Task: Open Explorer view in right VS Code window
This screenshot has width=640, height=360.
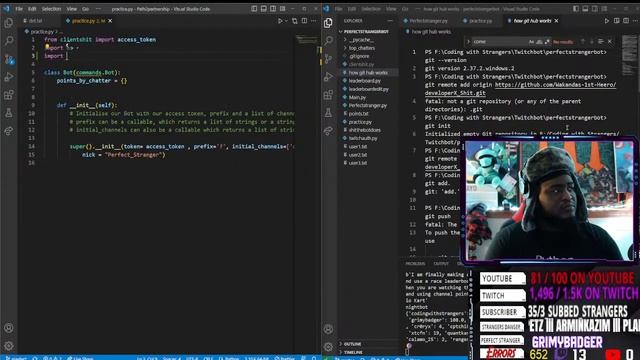Action: click(x=328, y=23)
